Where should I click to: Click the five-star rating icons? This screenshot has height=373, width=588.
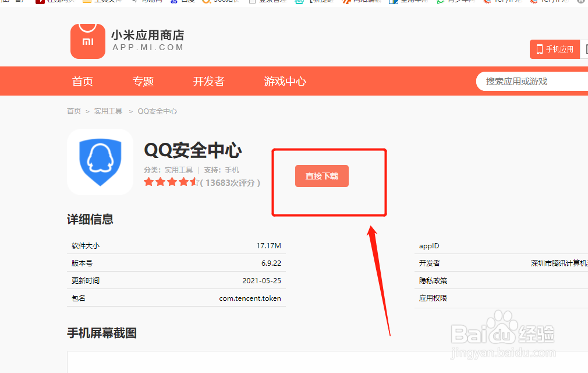click(171, 182)
